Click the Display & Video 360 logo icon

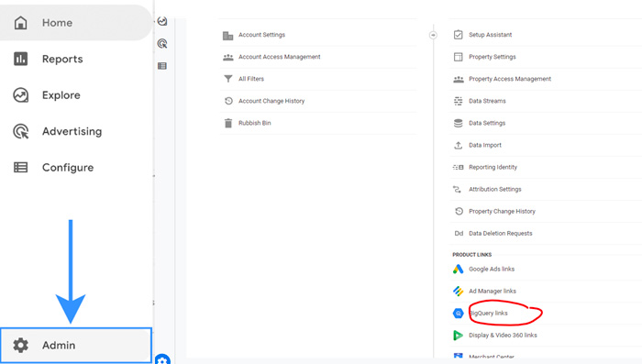[x=458, y=336]
